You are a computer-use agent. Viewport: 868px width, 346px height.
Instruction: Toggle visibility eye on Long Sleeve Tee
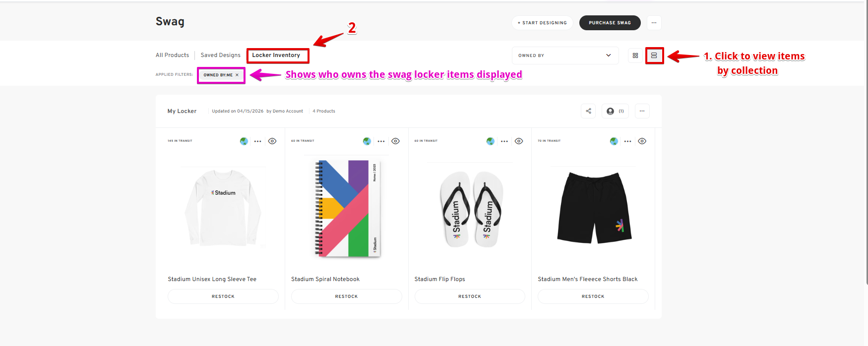tap(272, 141)
